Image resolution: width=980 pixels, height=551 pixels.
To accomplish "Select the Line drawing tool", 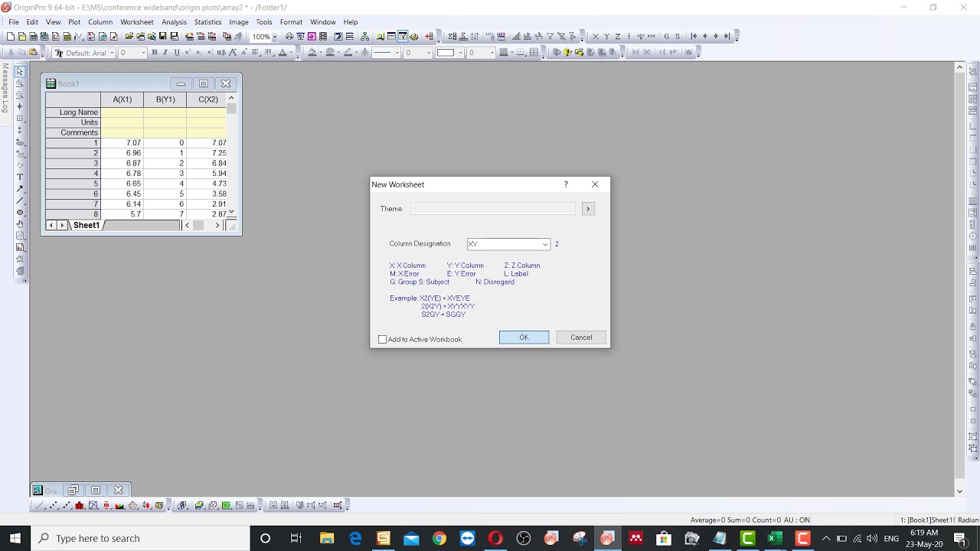I will coord(20,201).
